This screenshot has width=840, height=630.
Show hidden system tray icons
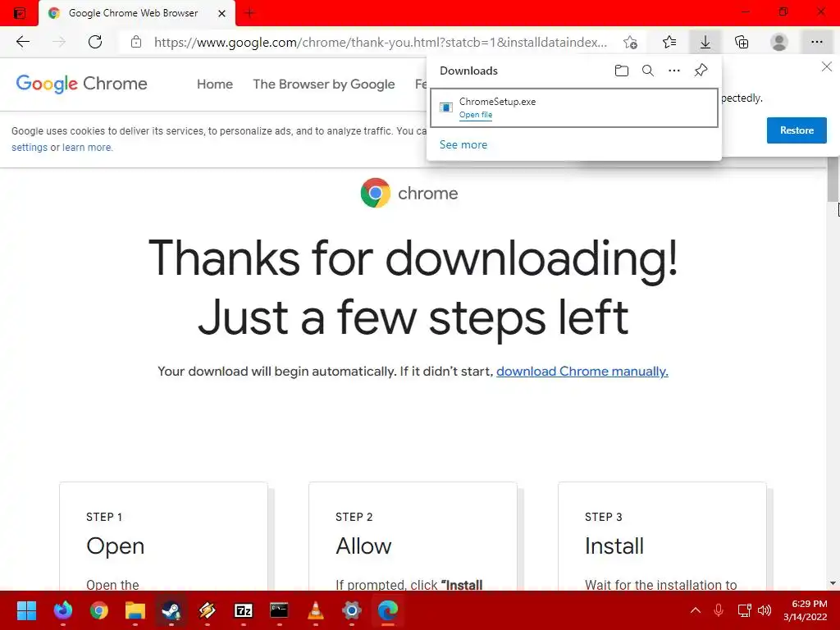(696, 610)
